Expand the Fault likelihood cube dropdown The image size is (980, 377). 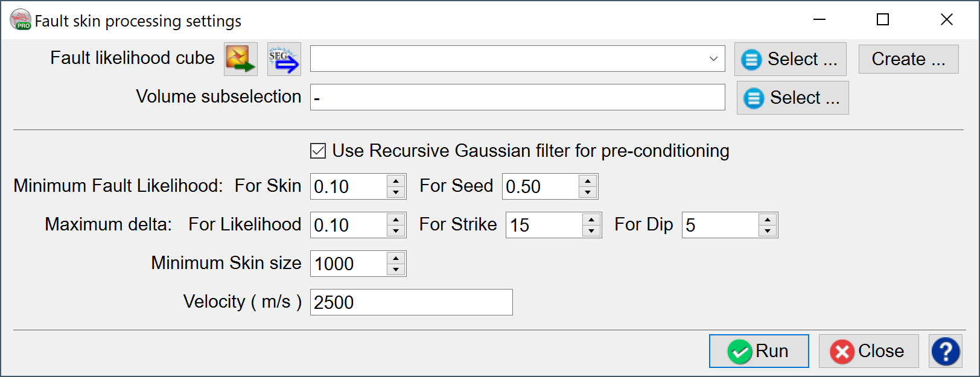tap(713, 59)
